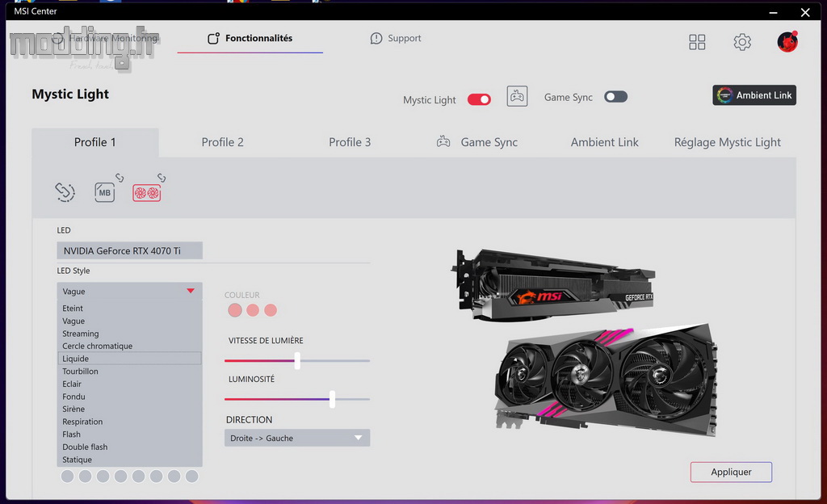
Task: Select the MB motherboard device icon
Action: 104,192
